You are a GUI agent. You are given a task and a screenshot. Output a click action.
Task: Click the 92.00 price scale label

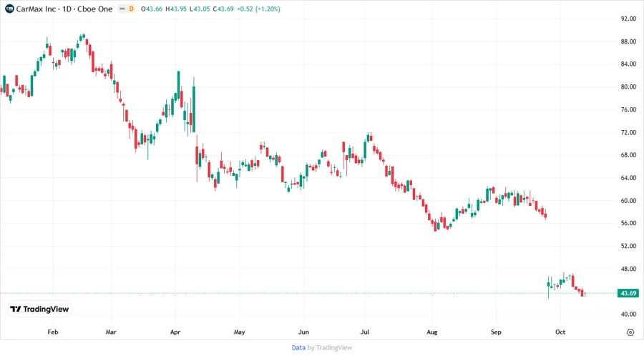(629, 19)
